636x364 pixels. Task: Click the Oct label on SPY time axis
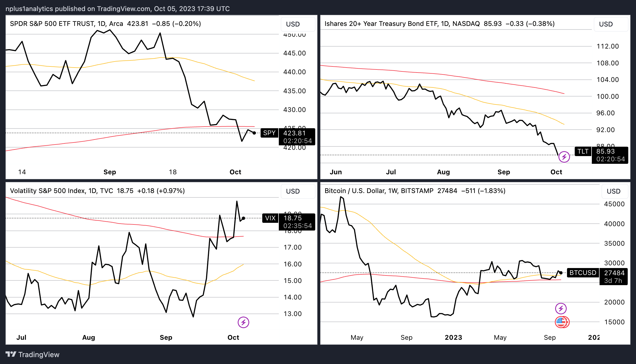[235, 172]
